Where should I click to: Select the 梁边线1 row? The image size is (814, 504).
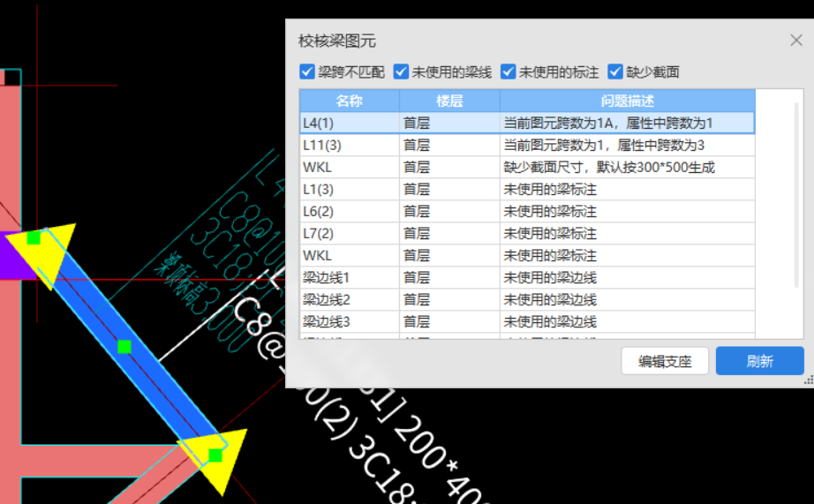(527, 278)
